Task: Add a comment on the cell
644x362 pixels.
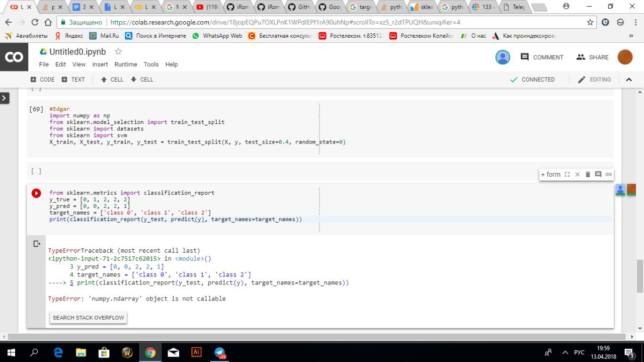Action: point(598,174)
